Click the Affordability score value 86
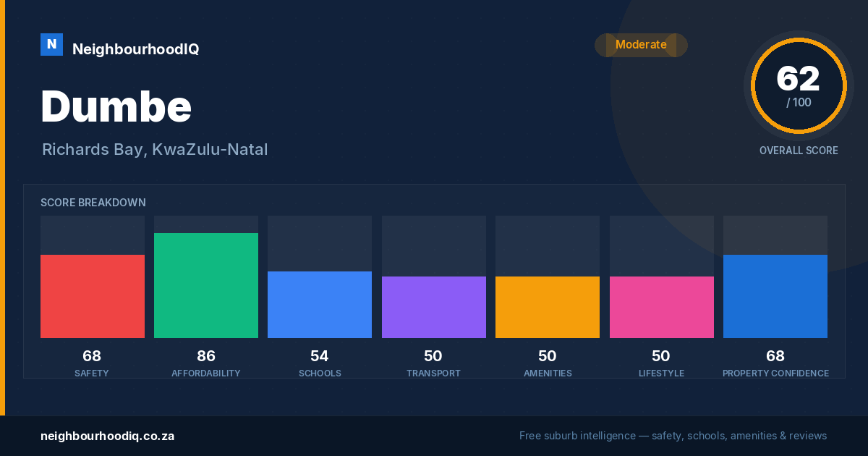Screen dimensions: 868x456 click(206, 356)
